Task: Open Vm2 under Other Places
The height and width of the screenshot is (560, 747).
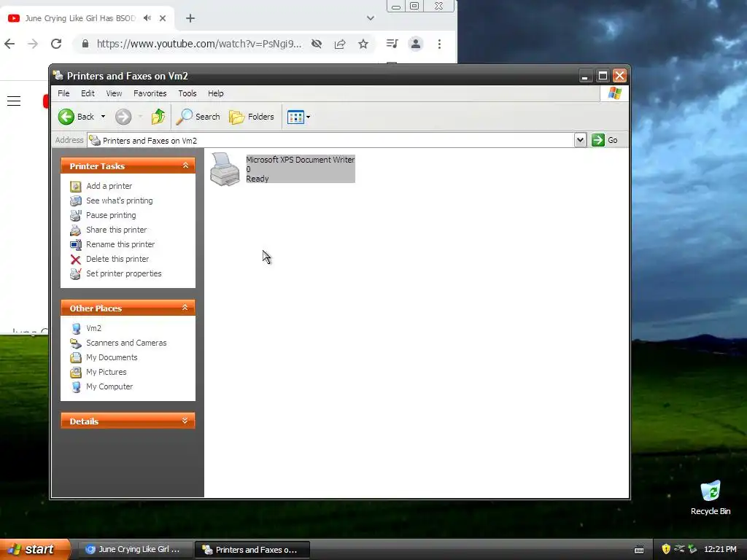Action: pos(93,328)
